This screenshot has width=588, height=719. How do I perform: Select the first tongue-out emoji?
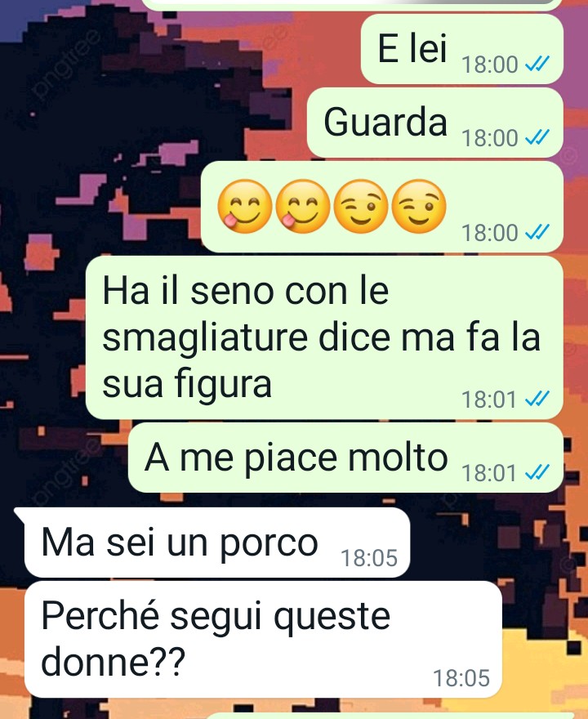pos(245,206)
